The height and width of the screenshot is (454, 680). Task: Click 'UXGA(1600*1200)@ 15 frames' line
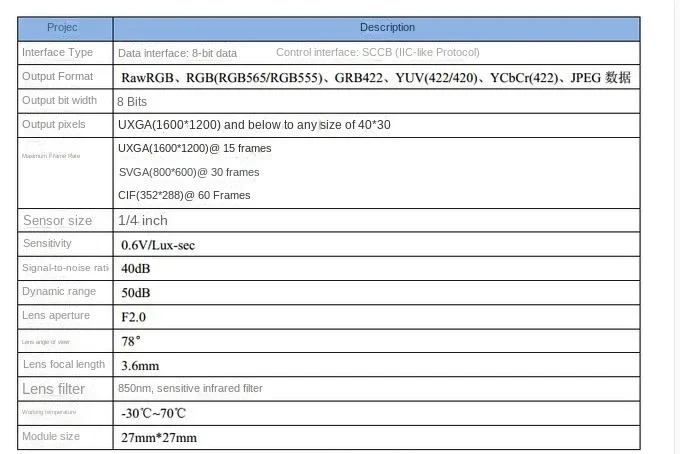click(x=195, y=148)
